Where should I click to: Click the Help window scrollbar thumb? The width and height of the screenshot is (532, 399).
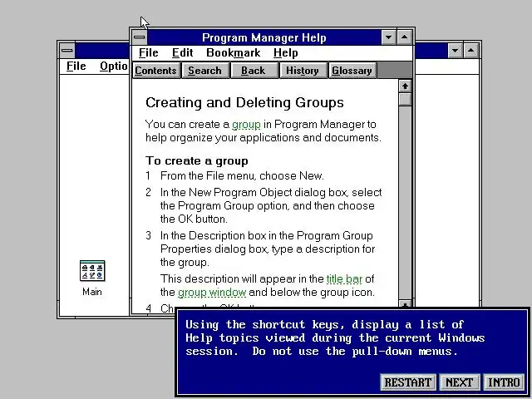(405, 100)
